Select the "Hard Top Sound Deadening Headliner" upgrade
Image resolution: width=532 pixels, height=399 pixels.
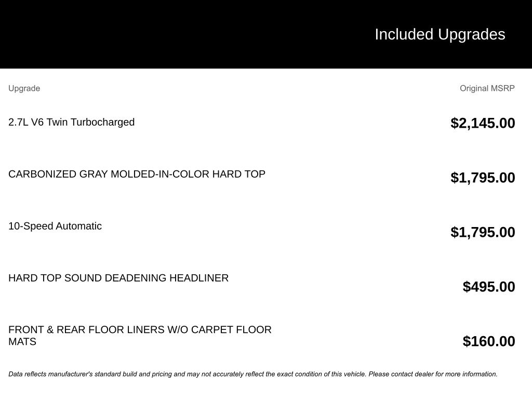118,278
